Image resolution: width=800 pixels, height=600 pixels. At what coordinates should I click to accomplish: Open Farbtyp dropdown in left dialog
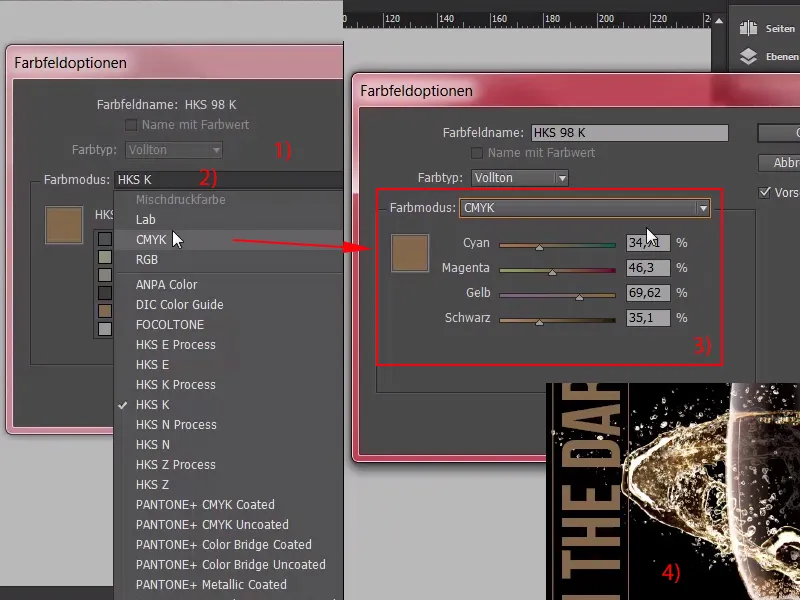pos(174,150)
